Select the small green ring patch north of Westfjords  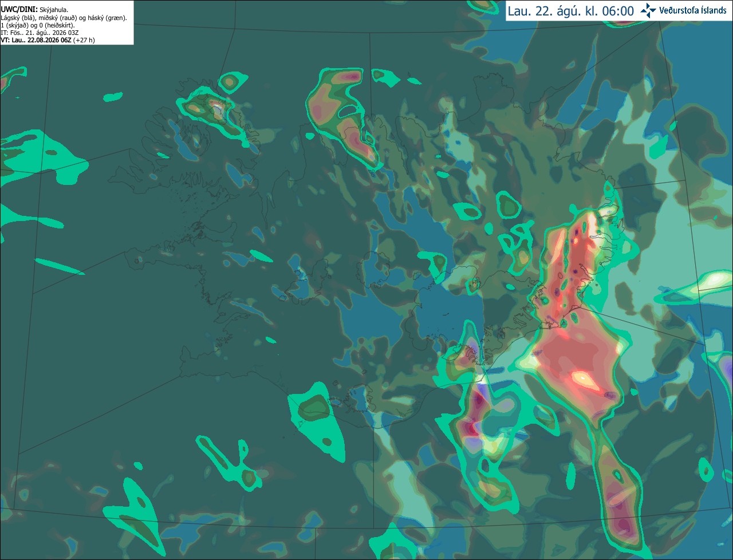point(232,82)
